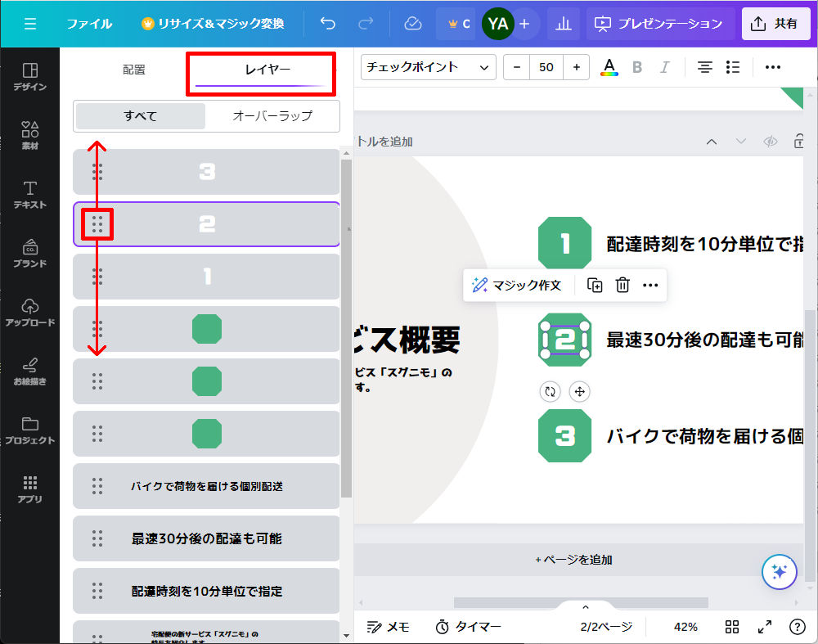Toggle bold formatting

pos(637,67)
